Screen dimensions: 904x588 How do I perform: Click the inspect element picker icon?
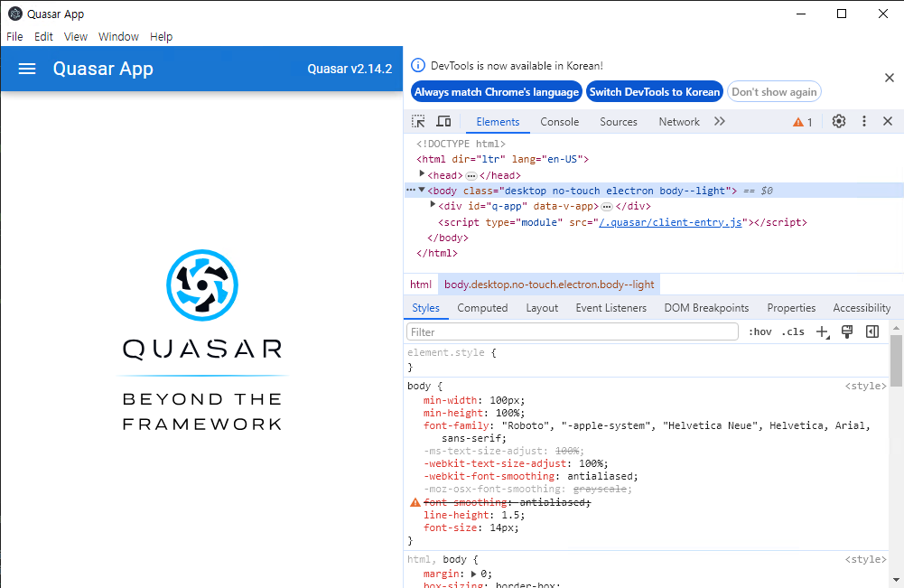click(x=418, y=122)
